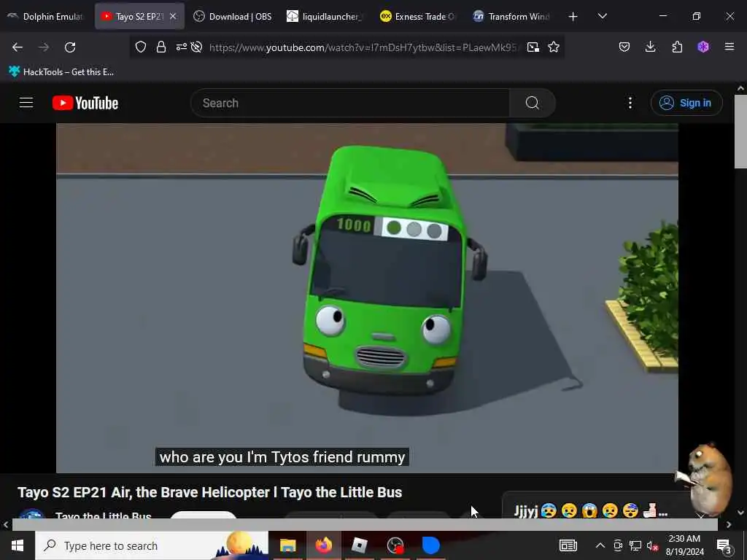747x560 pixels.
Task: Show site security padlock info
Action: [161, 47]
